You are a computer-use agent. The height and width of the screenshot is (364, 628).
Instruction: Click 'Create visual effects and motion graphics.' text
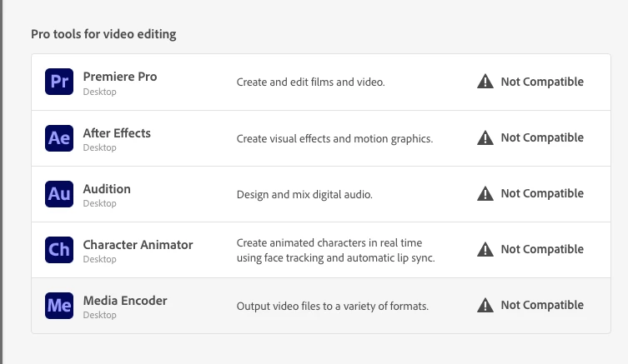[334, 139]
